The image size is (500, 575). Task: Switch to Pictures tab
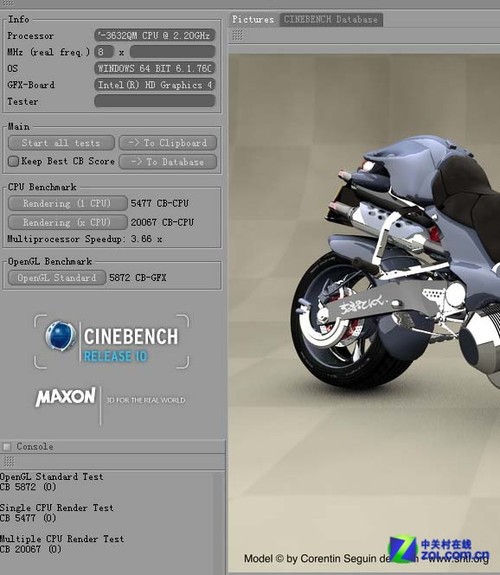click(x=253, y=19)
